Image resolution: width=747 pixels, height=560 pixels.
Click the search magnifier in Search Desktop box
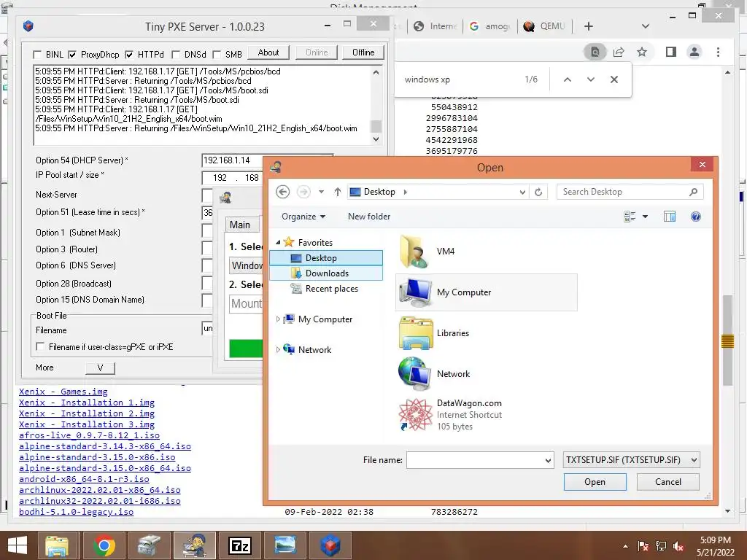[x=693, y=192]
